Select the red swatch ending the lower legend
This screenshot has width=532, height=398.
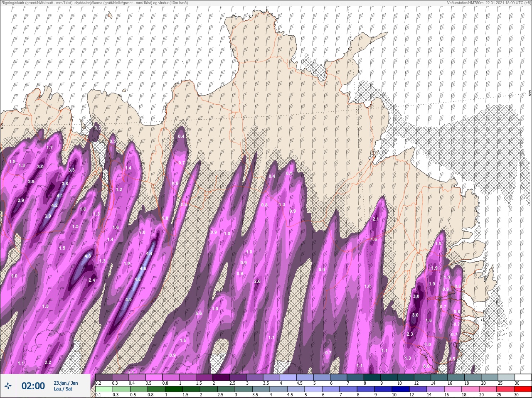pos(523,389)
